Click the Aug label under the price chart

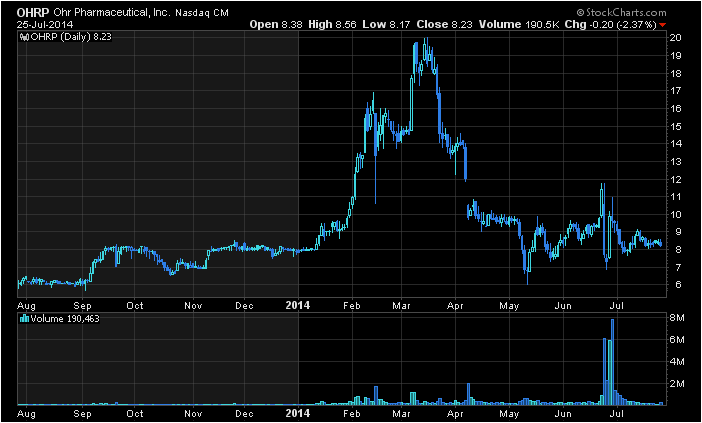[26, 306]
